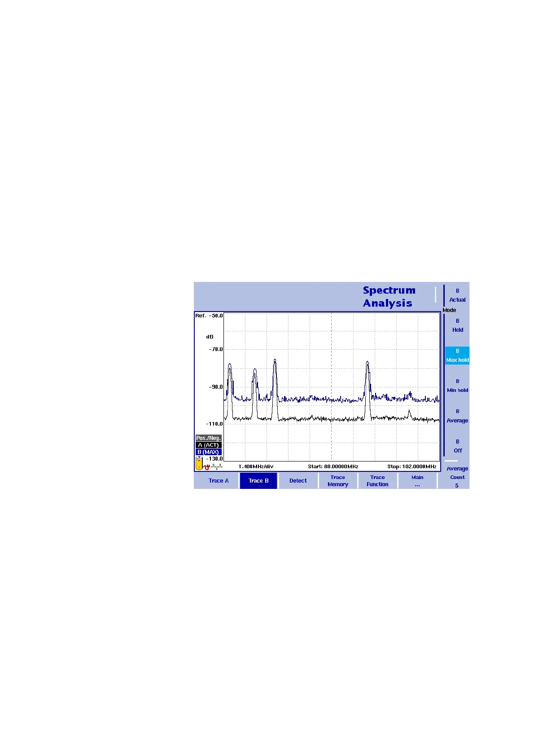Open the Detect menu
The width and height of the screenshot is (534, 756).
(298, 481)
